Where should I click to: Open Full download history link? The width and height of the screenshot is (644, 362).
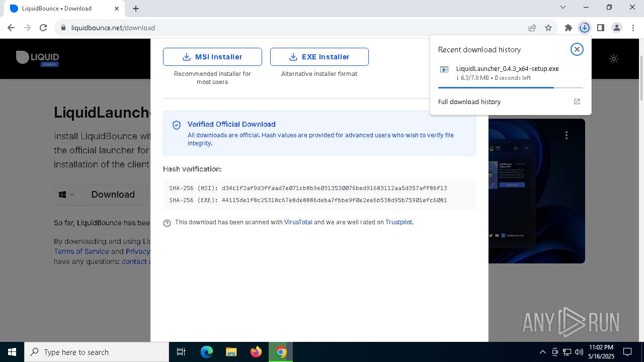(469, 102)
